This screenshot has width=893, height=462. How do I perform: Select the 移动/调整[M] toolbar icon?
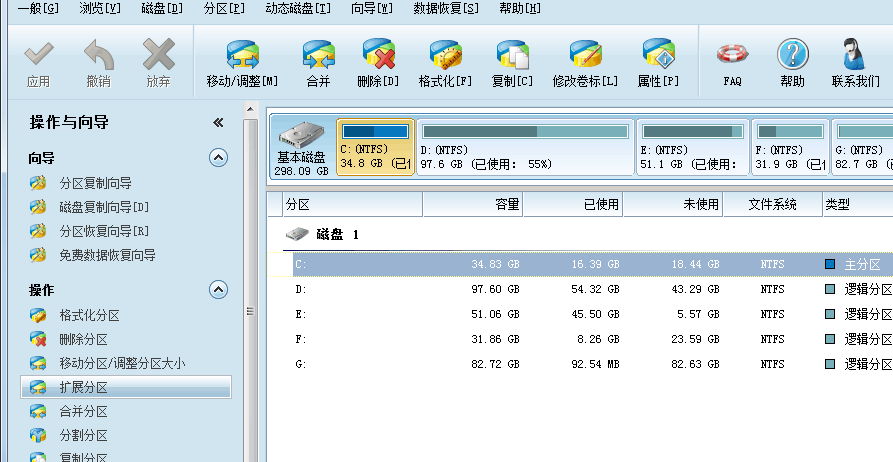pyautogui.click(x=243, y=55)
